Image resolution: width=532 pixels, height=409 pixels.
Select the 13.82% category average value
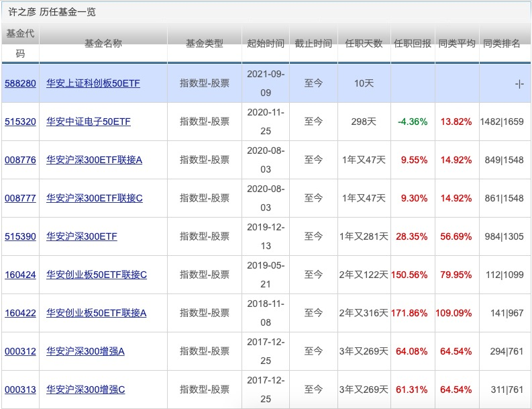pyautogui.click(x=456, y=122)
